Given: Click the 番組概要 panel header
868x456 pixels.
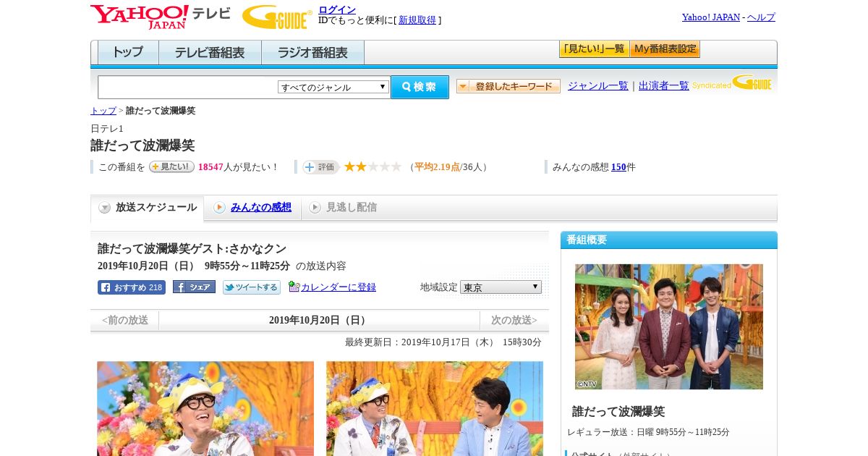Looking at the screenshot, I should coord(669,240).
